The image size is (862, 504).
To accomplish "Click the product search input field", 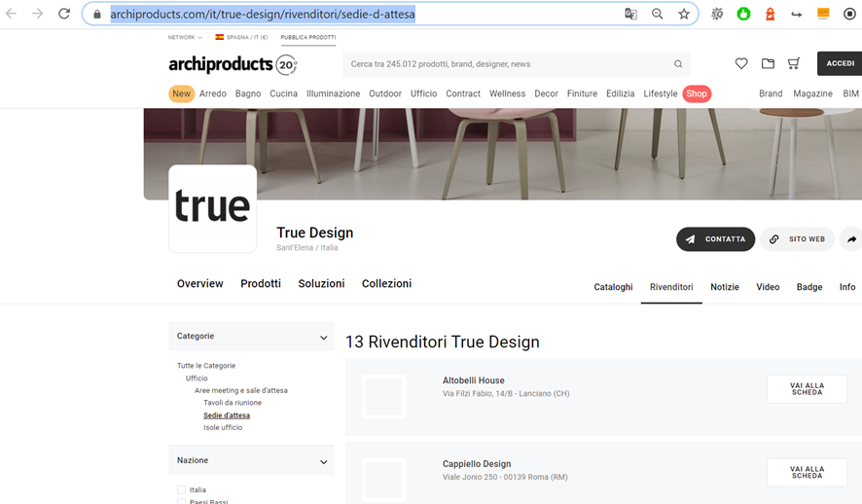I will click(506, 64).
